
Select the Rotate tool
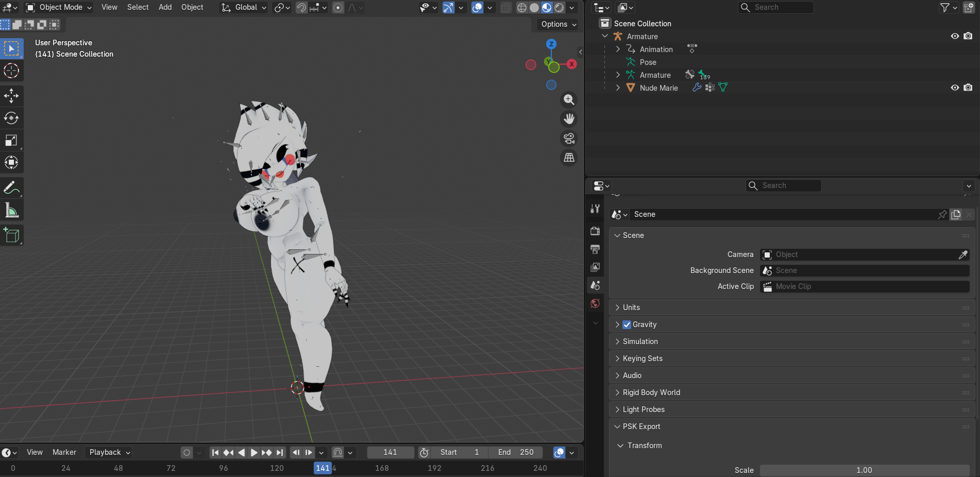[11, 118]
